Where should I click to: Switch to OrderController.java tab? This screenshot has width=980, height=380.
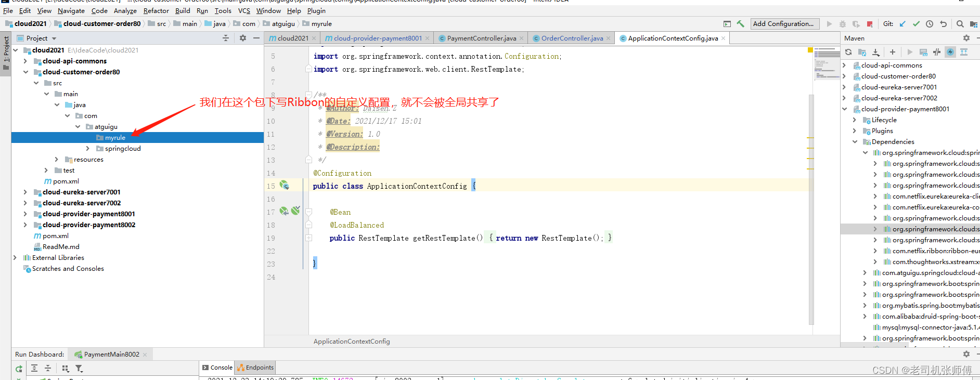(572, 38)
